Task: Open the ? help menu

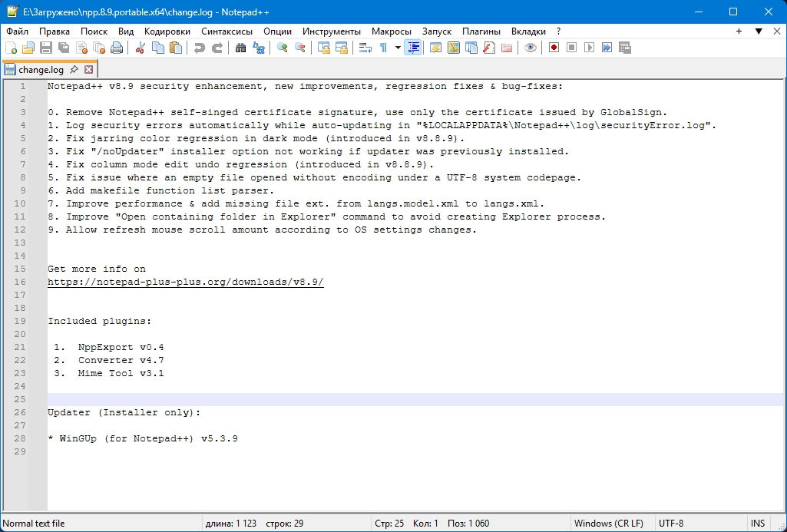Action: (x=558, y=31)
